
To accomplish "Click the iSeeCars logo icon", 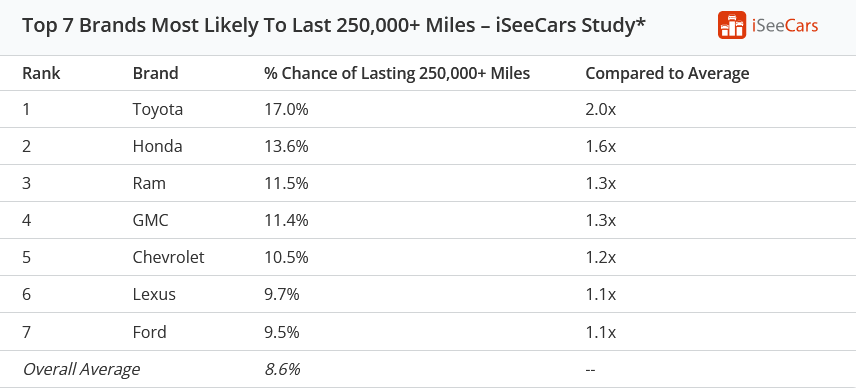I will (732, 25).
